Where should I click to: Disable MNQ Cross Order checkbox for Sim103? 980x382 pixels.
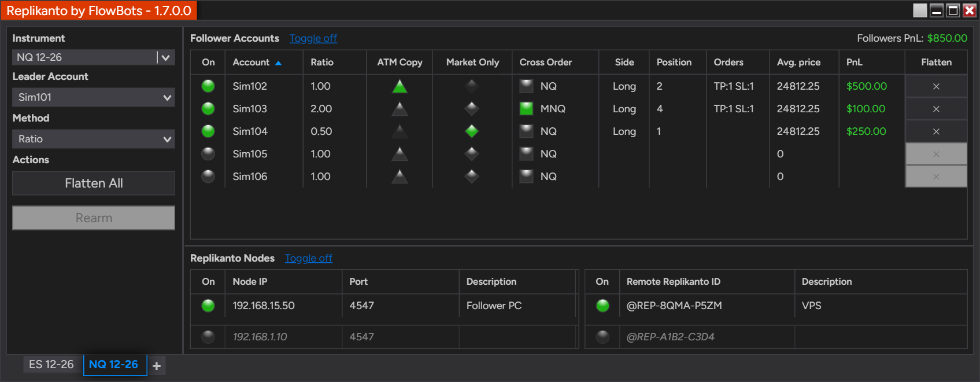[x=526, y=109]
